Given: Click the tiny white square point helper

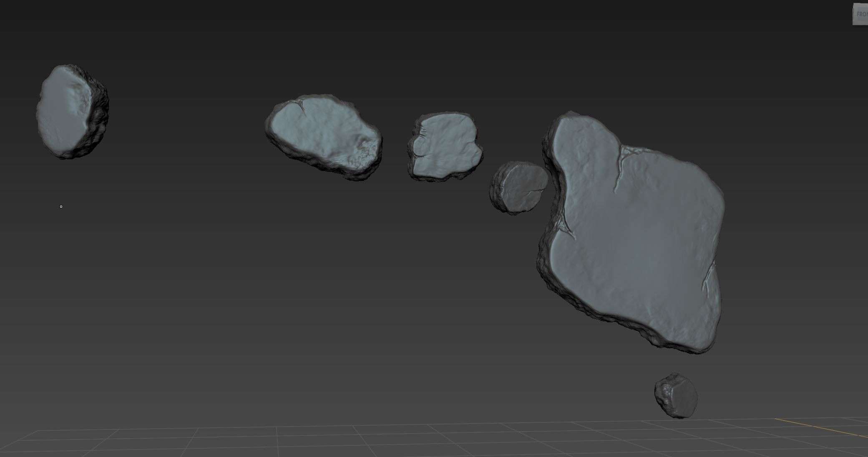Looking at the screenshot, I should tap(61, 206).
